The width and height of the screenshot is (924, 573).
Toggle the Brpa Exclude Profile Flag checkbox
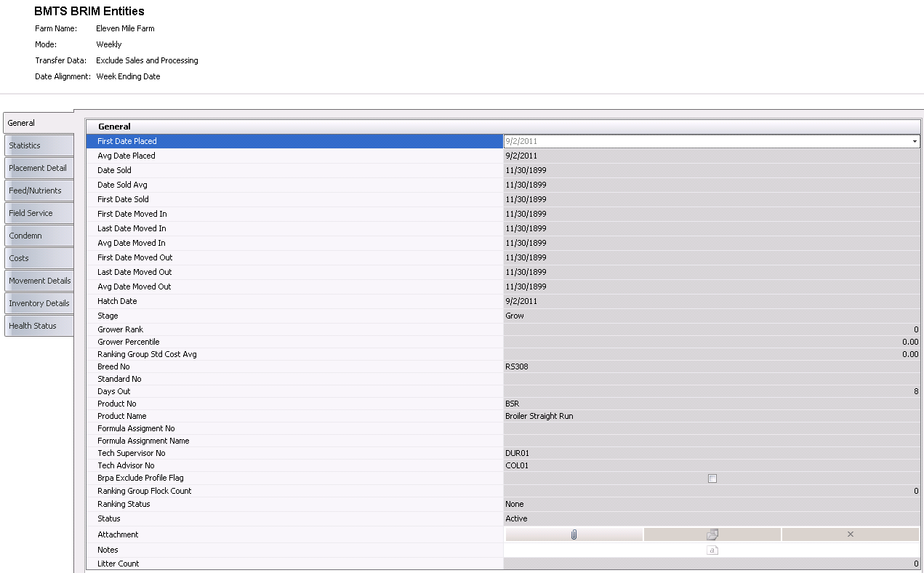point(712,478)
